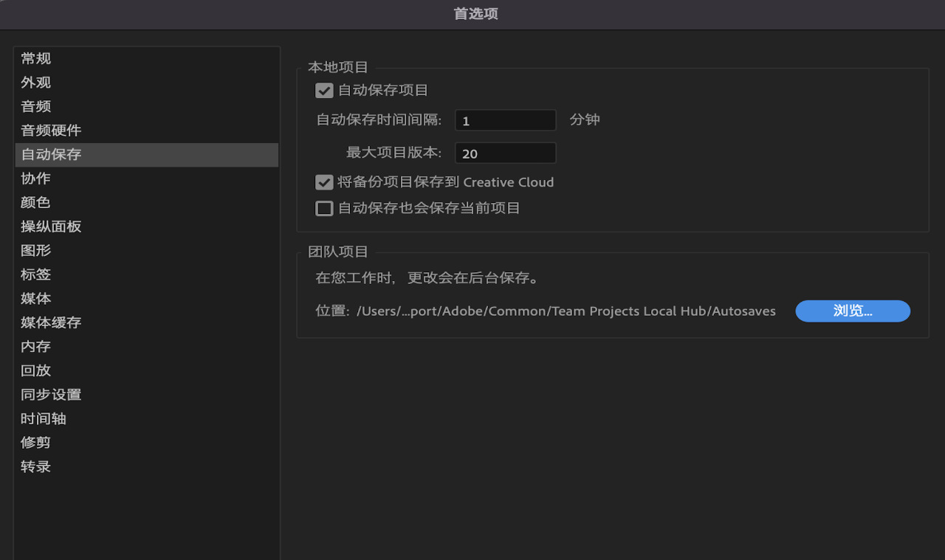Select 转录 at the bottom of the list
Image resolution: width=945 pixels, height=560 pixels.
[147, 466]
